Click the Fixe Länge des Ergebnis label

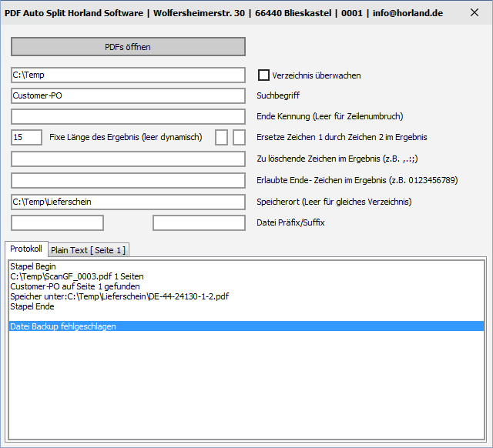[x=126, y=137]
